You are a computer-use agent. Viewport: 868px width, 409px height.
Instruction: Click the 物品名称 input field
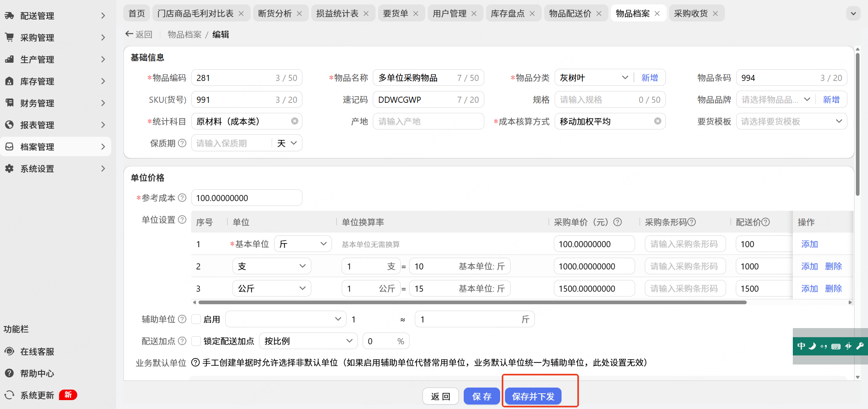click(x=429, y=78)
